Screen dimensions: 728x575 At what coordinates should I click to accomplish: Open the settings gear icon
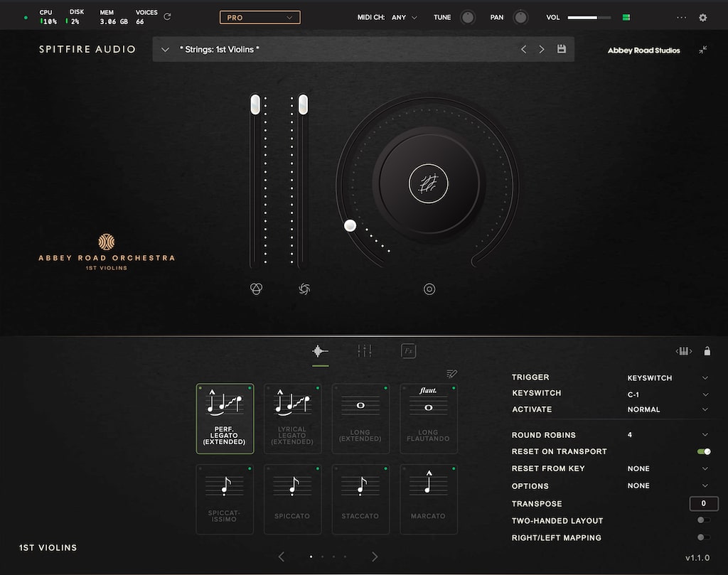point(703,18)
